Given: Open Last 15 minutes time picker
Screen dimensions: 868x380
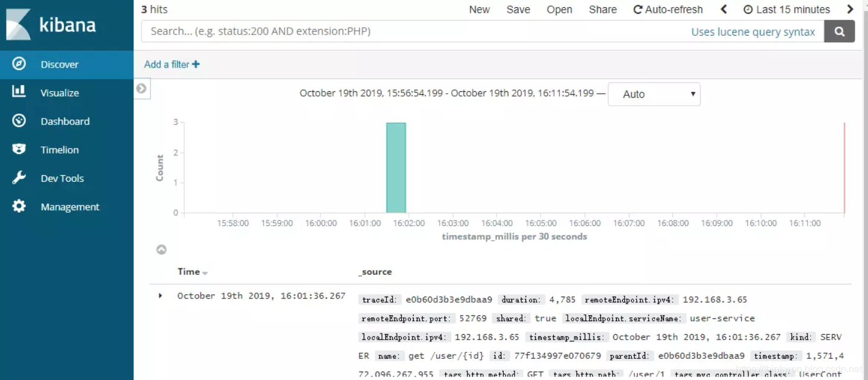Looking at the screenshot, I should 786,10.
